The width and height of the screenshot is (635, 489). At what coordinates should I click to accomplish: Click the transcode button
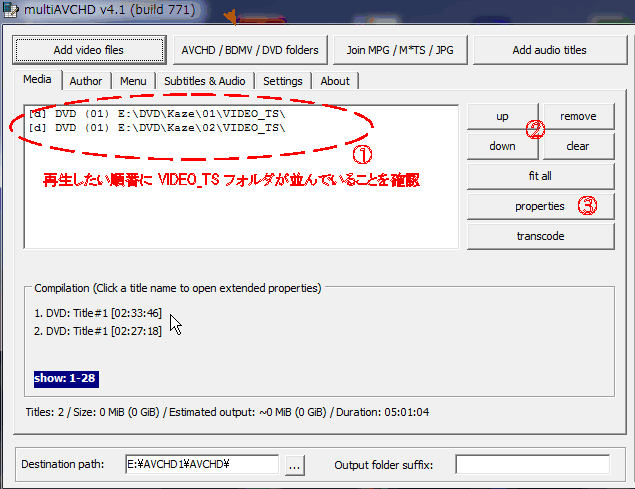pyautogui.click(x=540, y=236)
